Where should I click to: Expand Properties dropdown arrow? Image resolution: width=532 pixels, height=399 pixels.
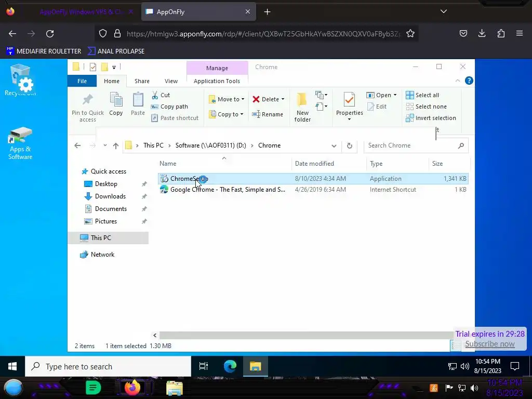[349, 119]
